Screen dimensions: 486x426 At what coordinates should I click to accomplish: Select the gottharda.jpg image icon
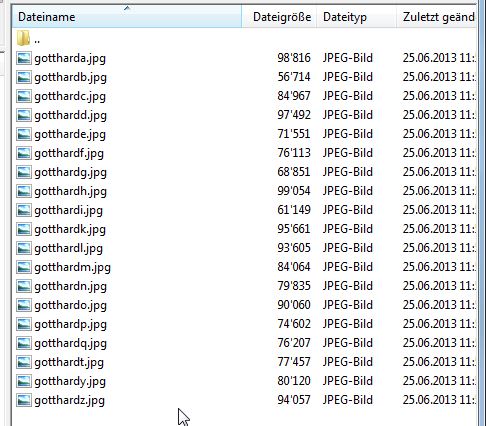(x=24, y=58)
